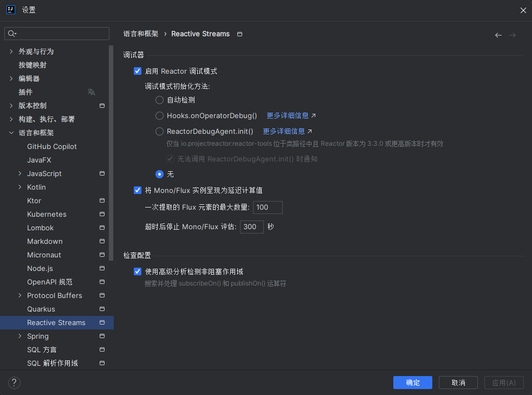Click the back navigation arrow
The image size is (532, 395).
pyautogui.click(x=498, y=35)
